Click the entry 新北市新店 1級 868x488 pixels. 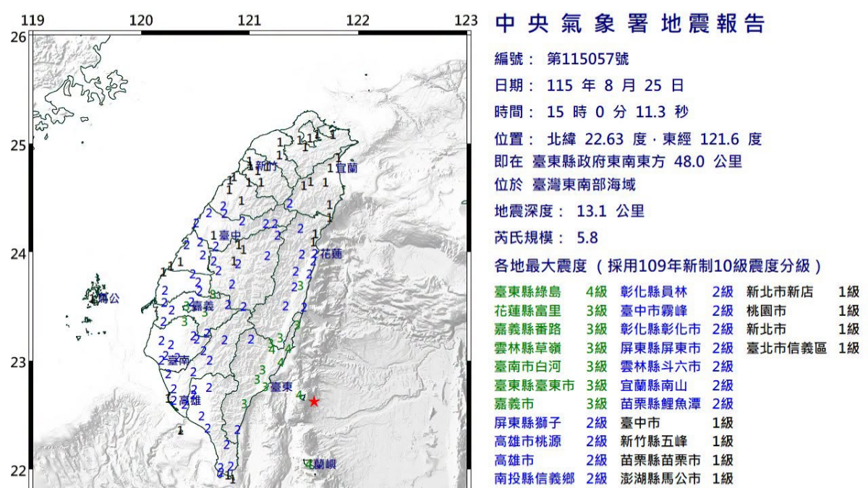pos(803,292)
